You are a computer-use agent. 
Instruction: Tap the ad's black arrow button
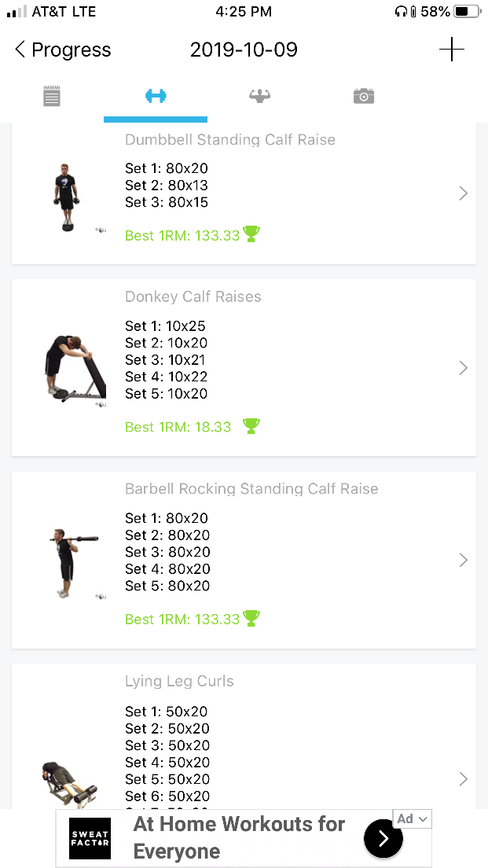[383, 839]
